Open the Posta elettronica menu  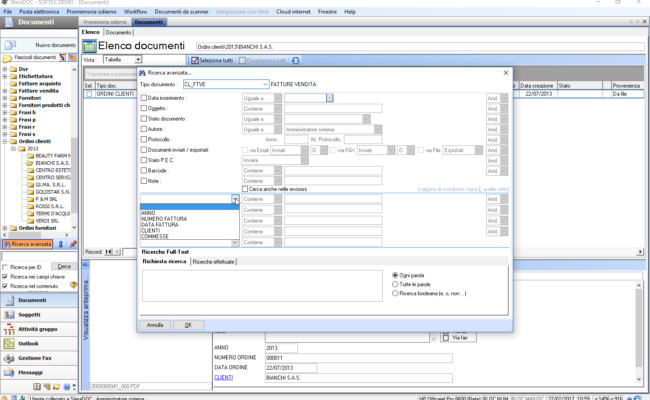[x=39, y=12]
